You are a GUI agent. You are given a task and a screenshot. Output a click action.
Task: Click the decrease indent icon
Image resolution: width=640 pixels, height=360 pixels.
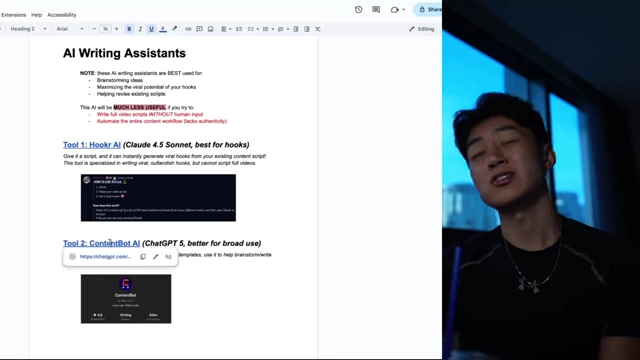[x=296, y=29]
